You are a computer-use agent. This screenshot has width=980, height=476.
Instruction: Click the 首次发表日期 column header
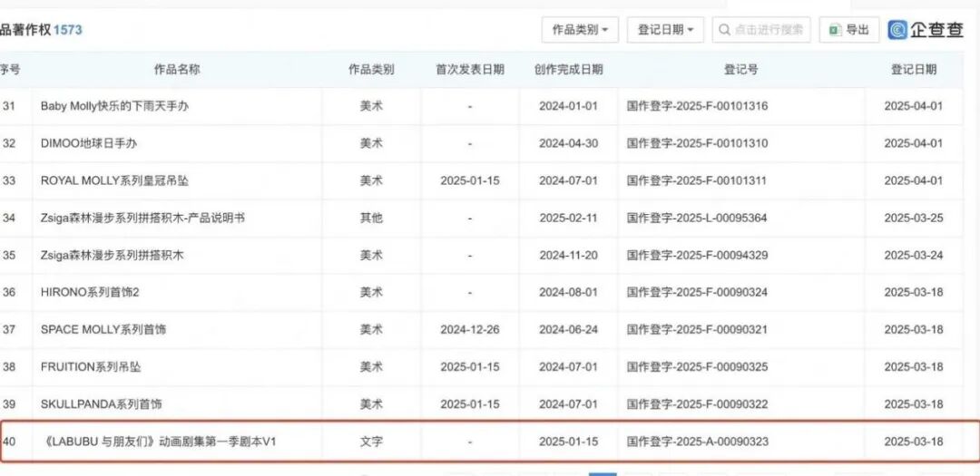click(x=470, y=69)
